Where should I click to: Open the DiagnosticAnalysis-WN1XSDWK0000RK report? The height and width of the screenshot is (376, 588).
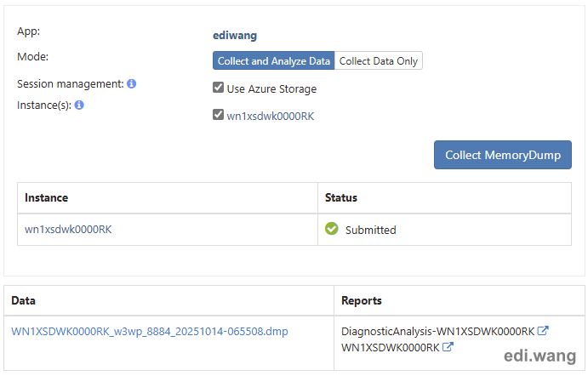(x=437, y=331)
